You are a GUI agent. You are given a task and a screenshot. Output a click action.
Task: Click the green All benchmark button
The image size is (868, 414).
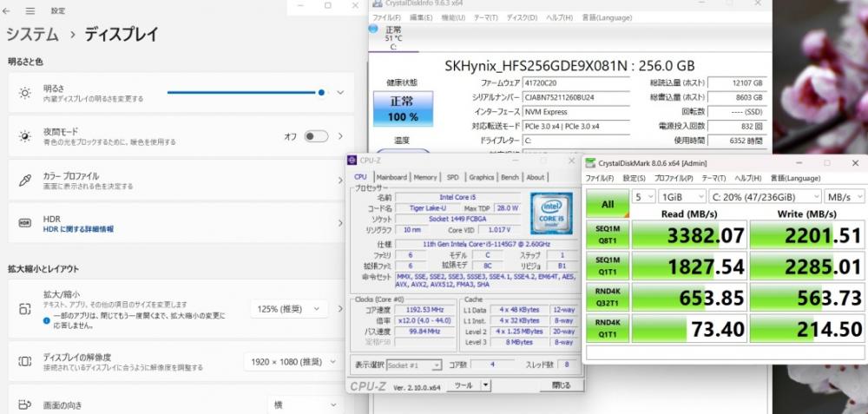pos(608,204)
